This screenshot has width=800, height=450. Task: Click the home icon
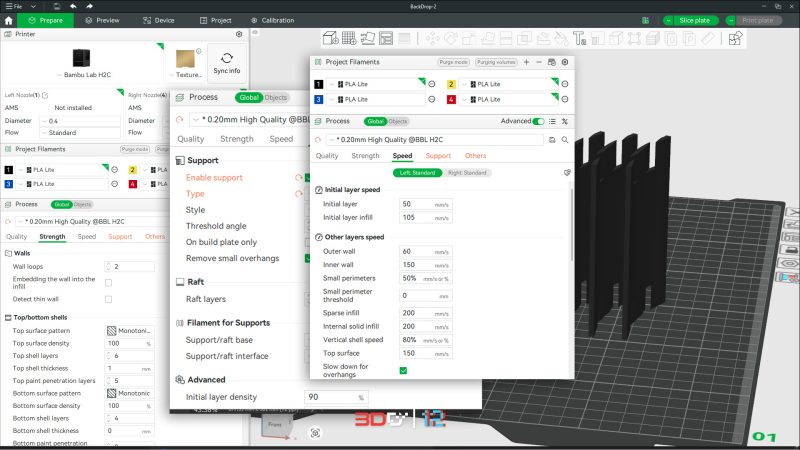(10, 20)
